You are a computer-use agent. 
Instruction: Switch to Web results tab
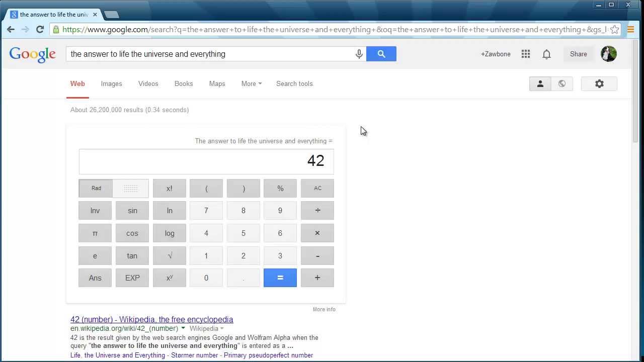coord(77,84)
